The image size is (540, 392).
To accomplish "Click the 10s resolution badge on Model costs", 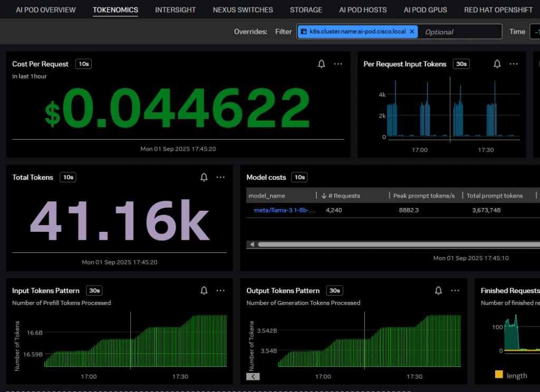I will tap(299, 178).
